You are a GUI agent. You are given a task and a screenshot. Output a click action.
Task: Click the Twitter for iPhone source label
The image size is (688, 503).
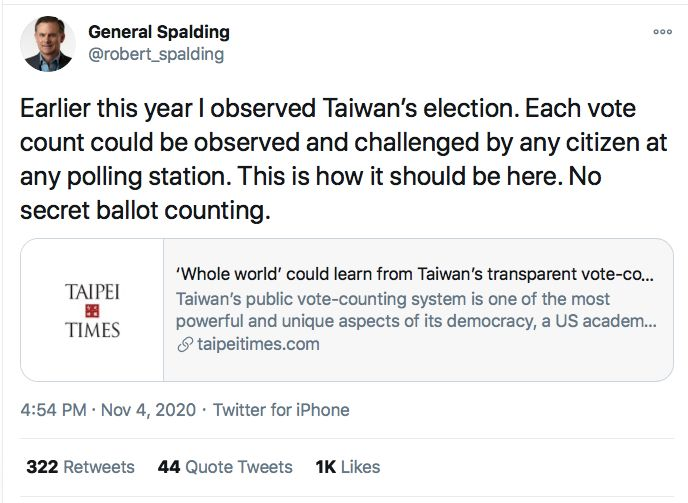281,410
